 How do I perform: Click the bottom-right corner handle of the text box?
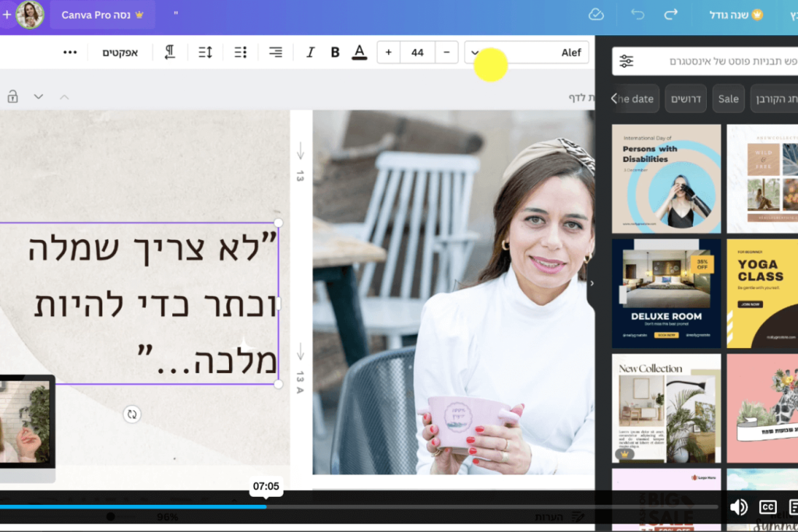278,385
